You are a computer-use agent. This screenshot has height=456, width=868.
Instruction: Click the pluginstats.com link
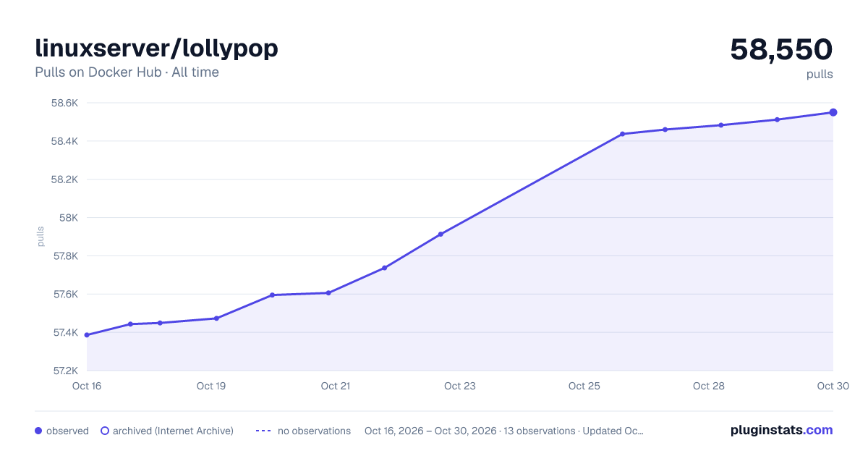[x=782, y=430]
